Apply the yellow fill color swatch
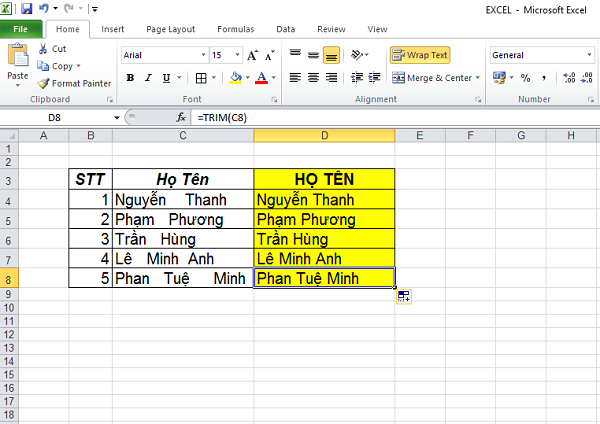This screenshot has height=424, width=600. (235, 77)
